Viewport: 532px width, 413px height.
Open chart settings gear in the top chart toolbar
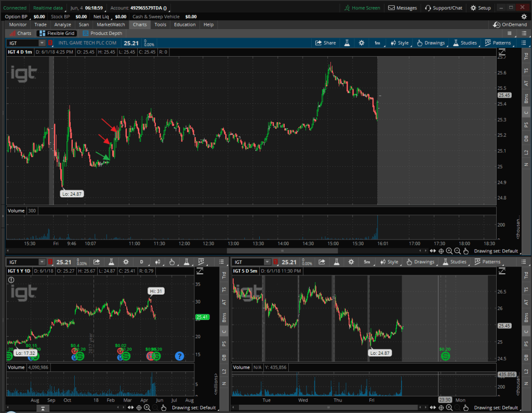pos(361,43)
